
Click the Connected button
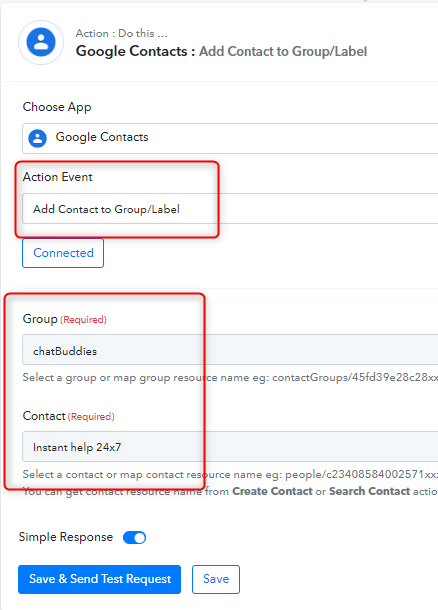[x=63, y=253]
